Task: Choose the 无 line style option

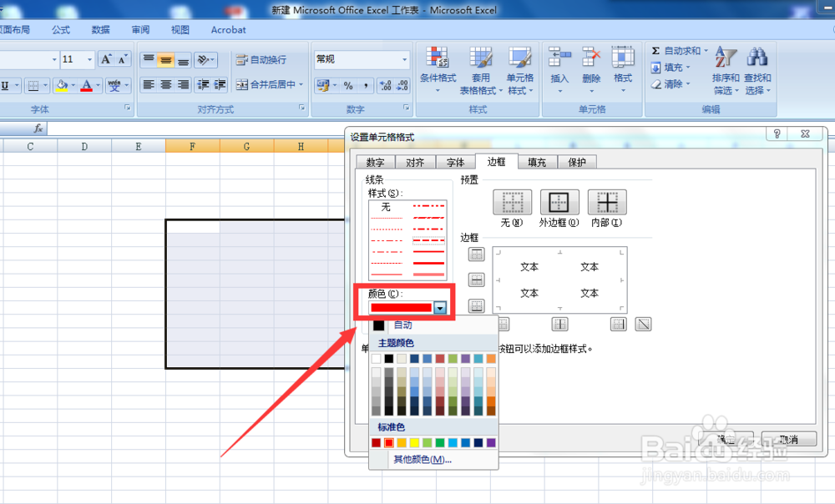Action: [386, 206]
